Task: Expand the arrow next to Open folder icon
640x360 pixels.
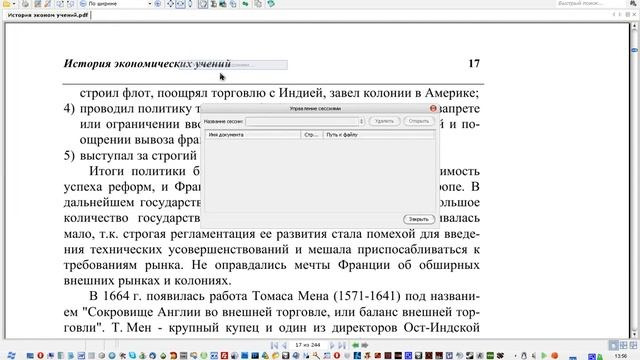Action: (x=13, y=4)
